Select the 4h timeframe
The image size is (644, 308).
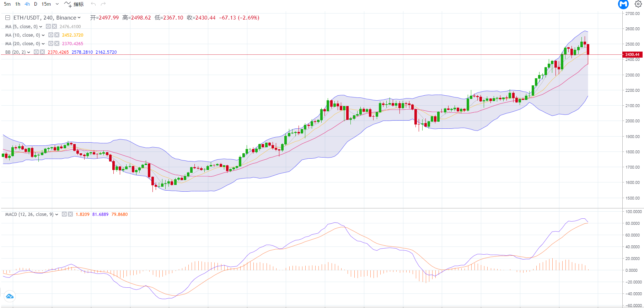(27, 4)
